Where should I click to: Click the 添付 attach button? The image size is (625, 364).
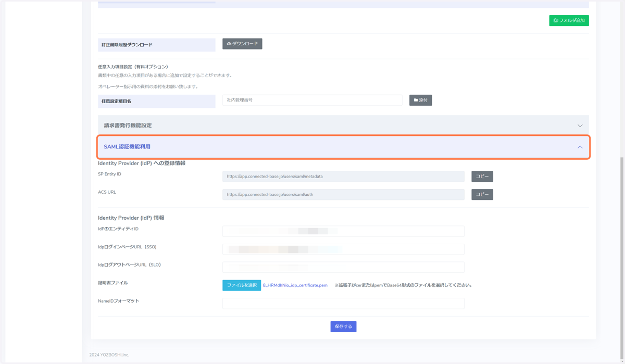pyautogui.click(x=420, y=100)
